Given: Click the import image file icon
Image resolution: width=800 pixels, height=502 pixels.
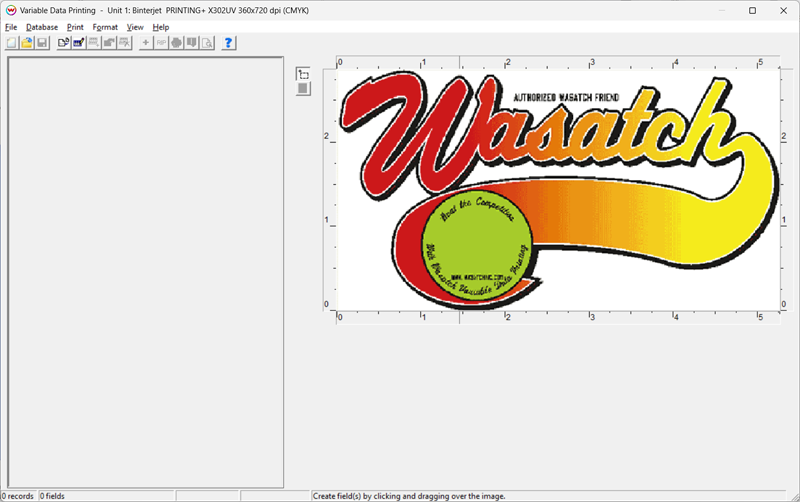Looking at the screenshot, I should click(63, 43).
